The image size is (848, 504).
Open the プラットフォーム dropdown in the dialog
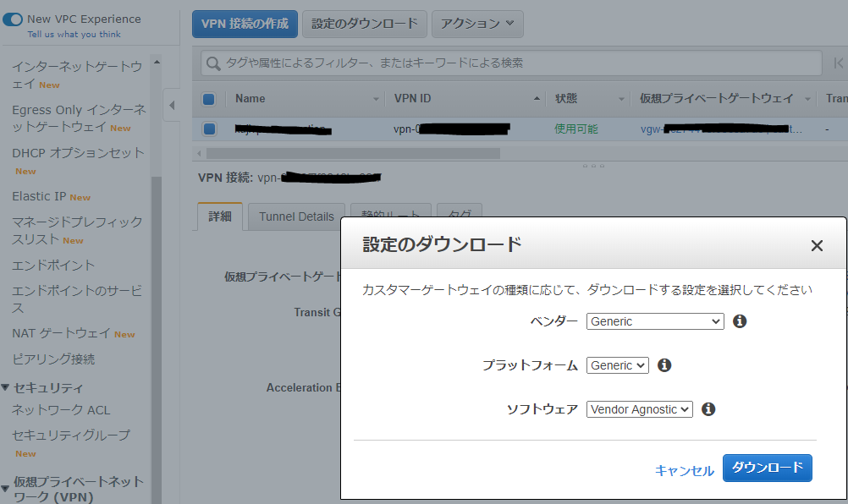[617, 364]
